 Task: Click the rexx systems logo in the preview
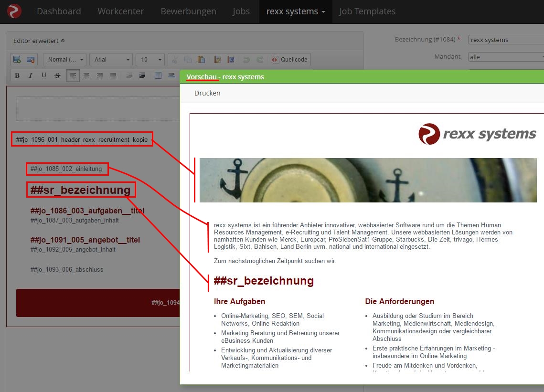[x=477, y=134]
